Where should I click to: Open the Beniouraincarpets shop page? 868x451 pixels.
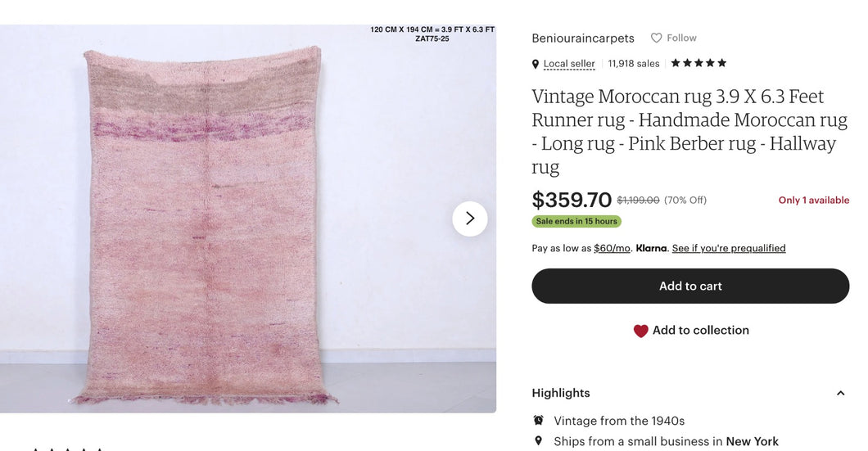tap(583, 38)
